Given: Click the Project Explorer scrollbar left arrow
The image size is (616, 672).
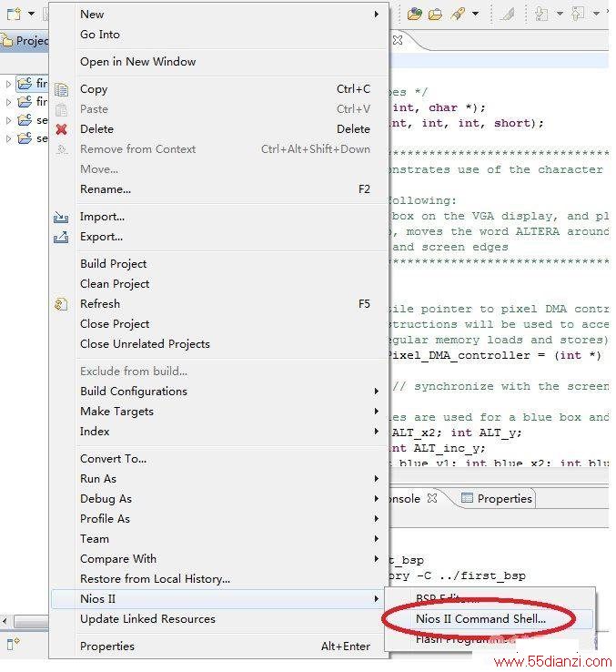Looking at the screenshot, I should click(x=5, y=621).
